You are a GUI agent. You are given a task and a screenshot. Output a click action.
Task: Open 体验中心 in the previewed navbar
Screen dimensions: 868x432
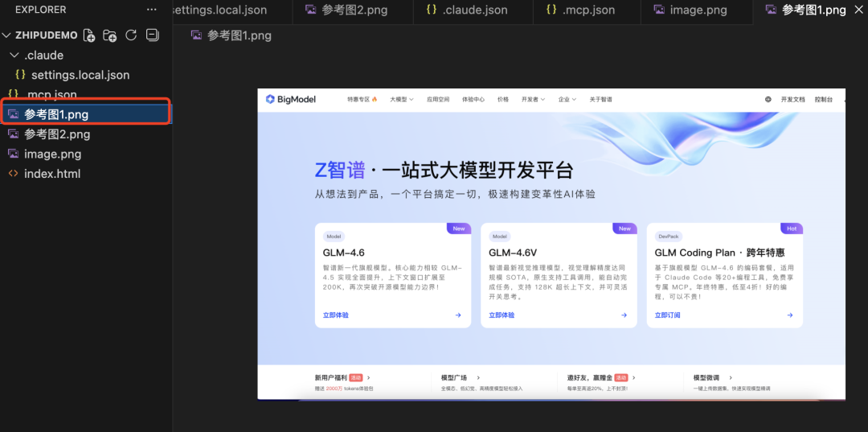[x=473, y=100]
